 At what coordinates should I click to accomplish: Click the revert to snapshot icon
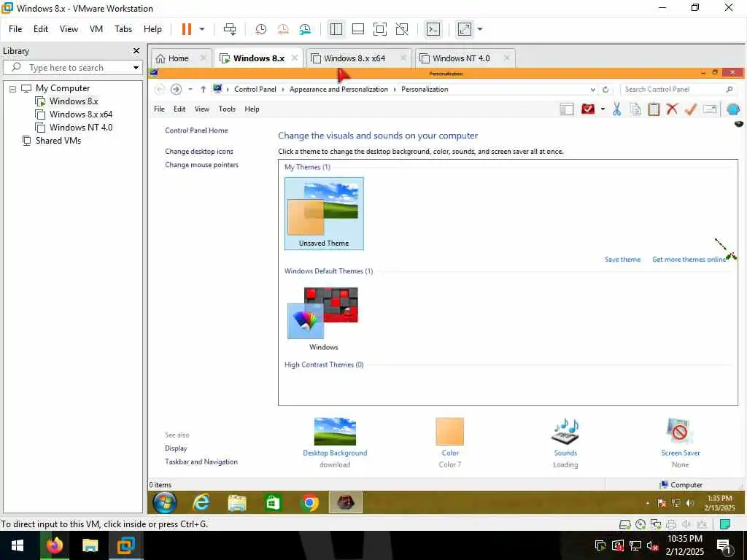click(x=283, y=29)
